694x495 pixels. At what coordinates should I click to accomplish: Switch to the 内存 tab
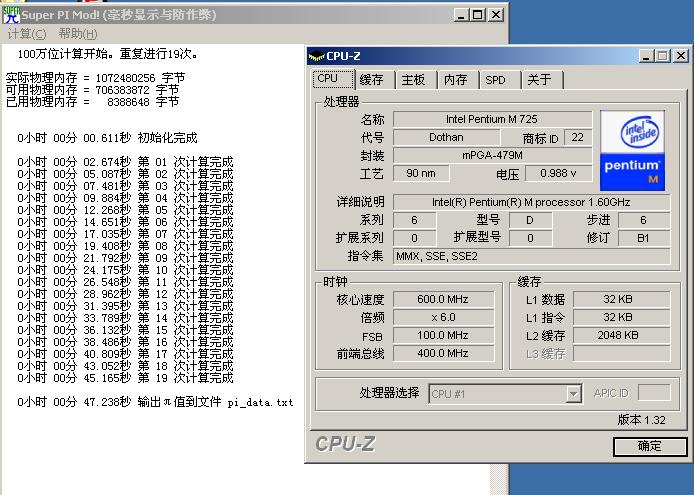pos(455,80)
